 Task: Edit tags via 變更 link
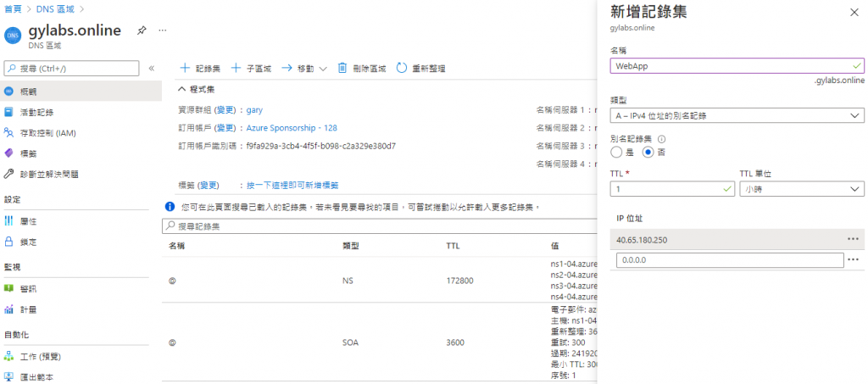(x=210, y=186)
